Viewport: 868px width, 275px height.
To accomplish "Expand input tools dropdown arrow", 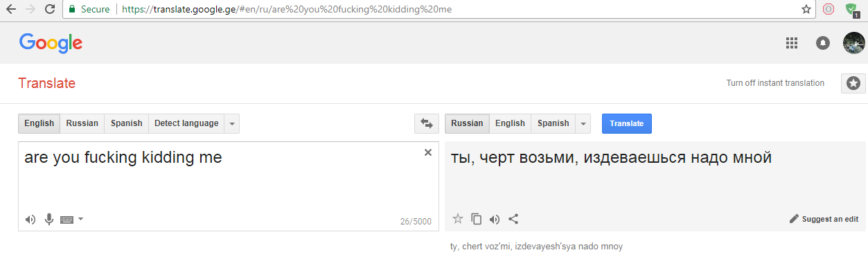I will click(81, 219).
